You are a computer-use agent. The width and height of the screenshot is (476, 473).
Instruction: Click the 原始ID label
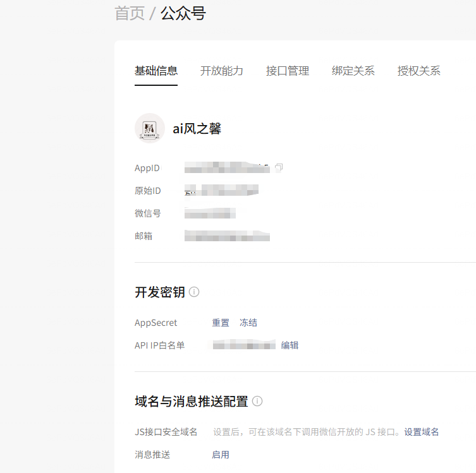(x=148, y=191)
